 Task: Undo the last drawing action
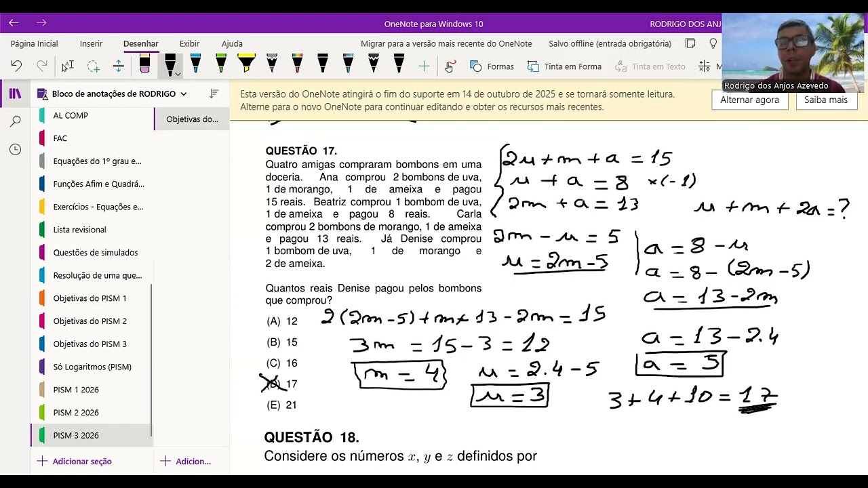point(16,66)
